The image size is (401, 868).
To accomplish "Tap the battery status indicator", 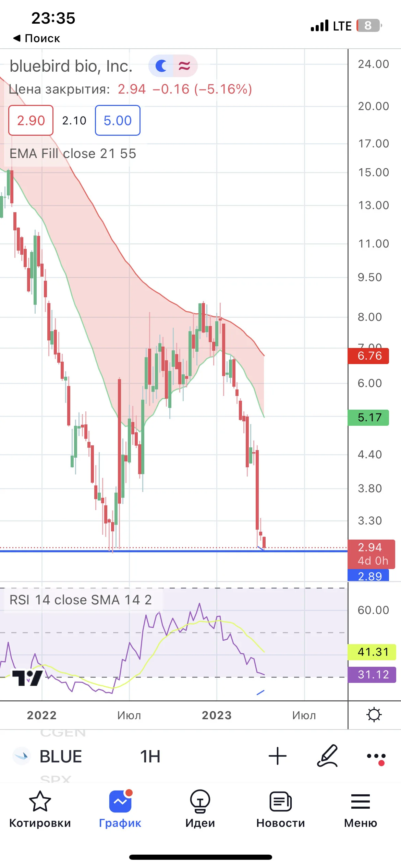I will (369, 25).
